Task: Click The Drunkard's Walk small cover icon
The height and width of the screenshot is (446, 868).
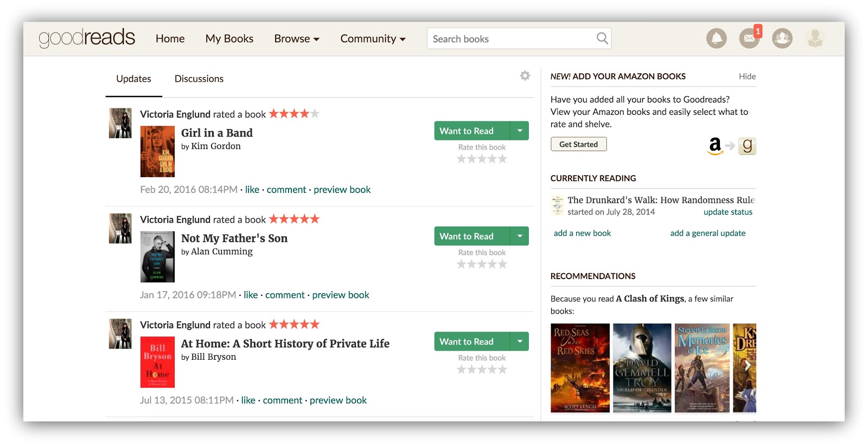Action: 557,206
